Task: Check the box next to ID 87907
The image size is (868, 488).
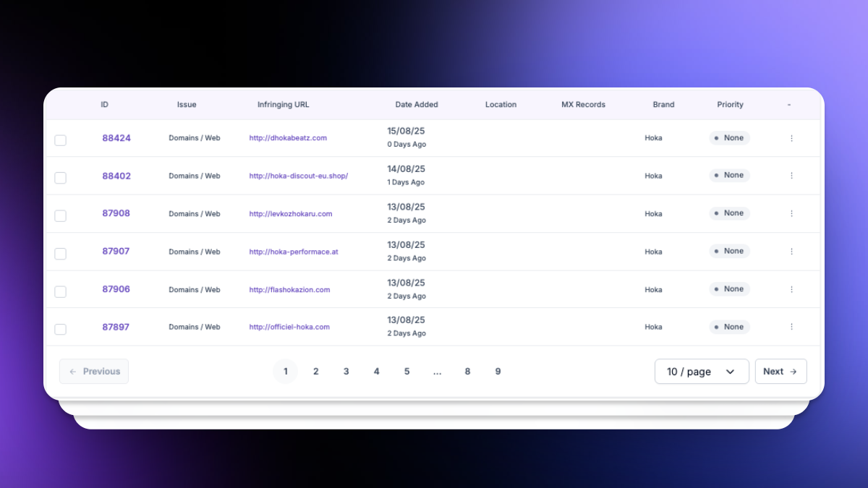Action: (61, 254)
